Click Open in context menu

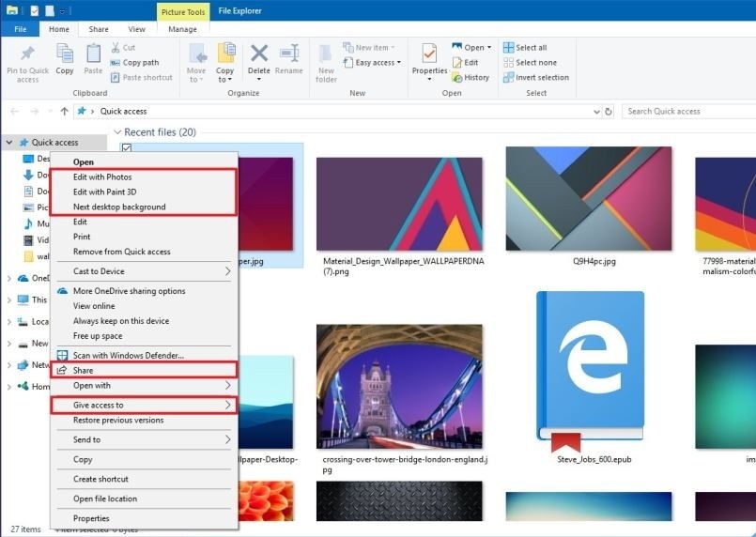pos(145,162)
